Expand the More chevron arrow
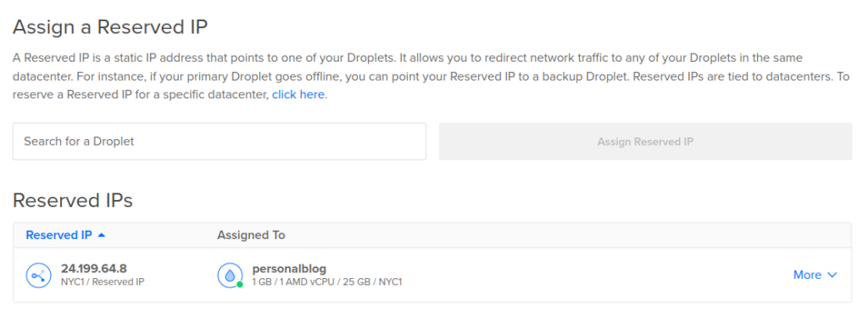This screenshot has width=868, height=318. click(x=832, y=275)
